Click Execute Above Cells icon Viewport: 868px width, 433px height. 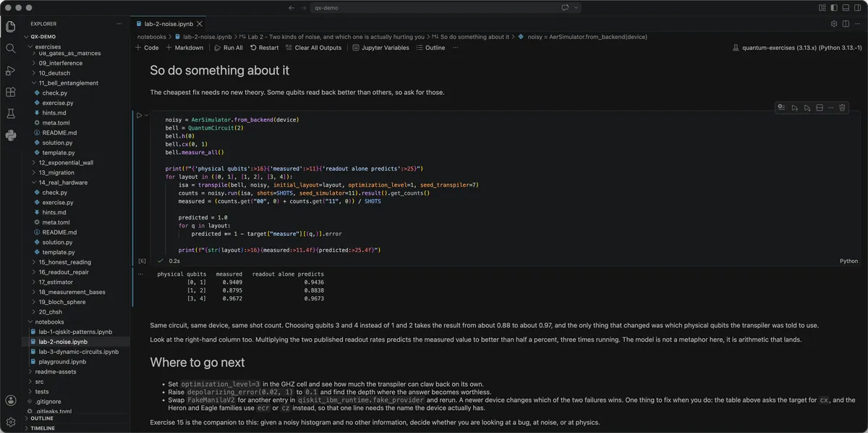[794, 108]
